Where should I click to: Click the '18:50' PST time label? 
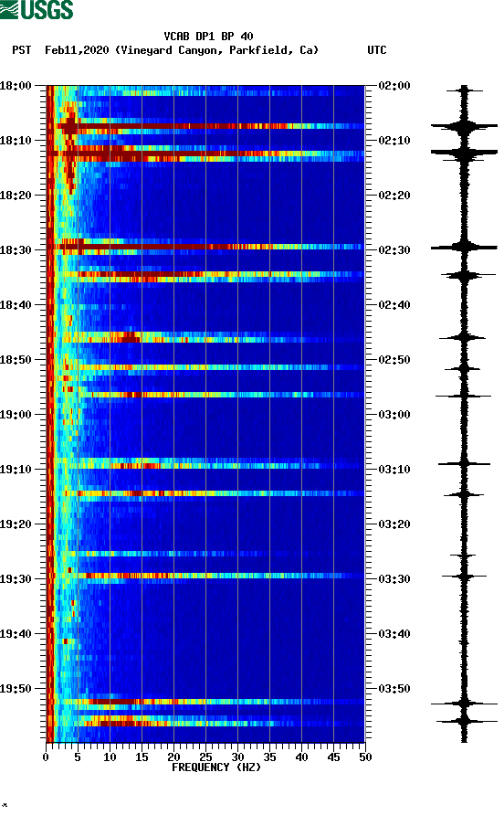coord(16,360)
